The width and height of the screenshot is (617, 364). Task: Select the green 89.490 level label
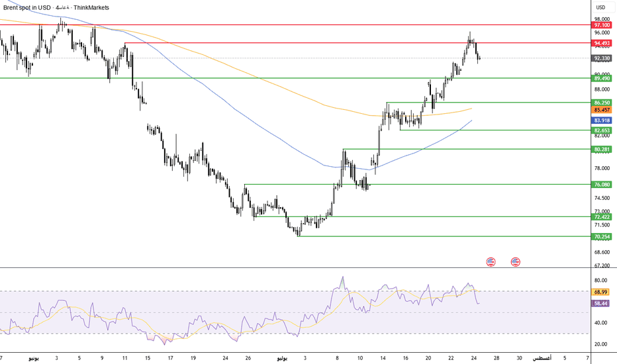pos(602,78)
